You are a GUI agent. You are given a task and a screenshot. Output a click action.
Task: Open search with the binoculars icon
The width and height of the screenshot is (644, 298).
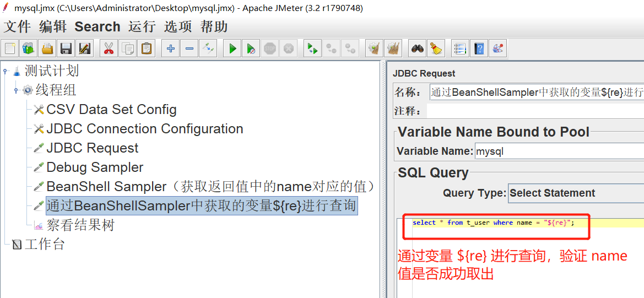click(417, 48)
